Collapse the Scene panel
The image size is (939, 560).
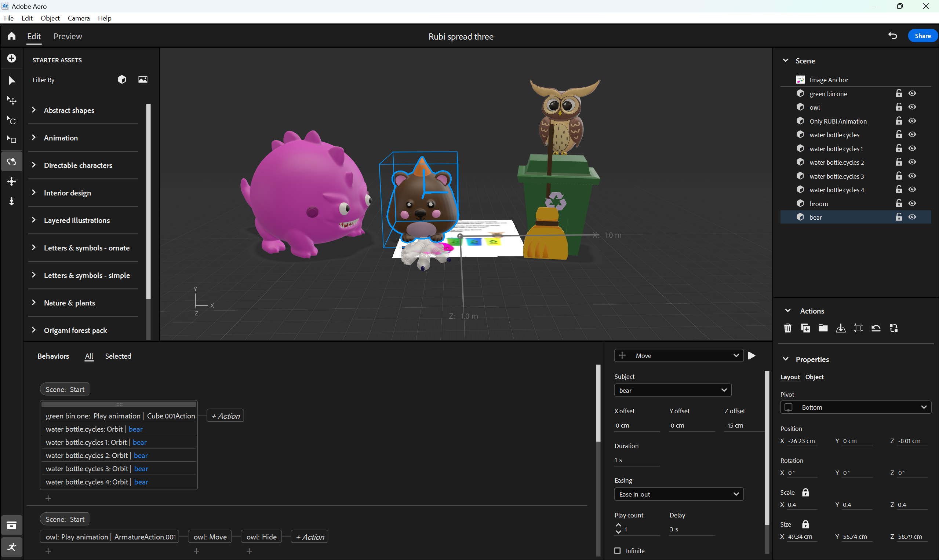(786, 61)
